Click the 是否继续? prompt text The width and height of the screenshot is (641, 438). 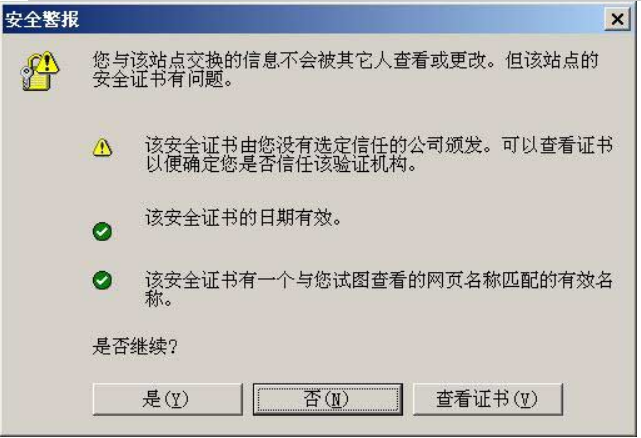[135, 347]
